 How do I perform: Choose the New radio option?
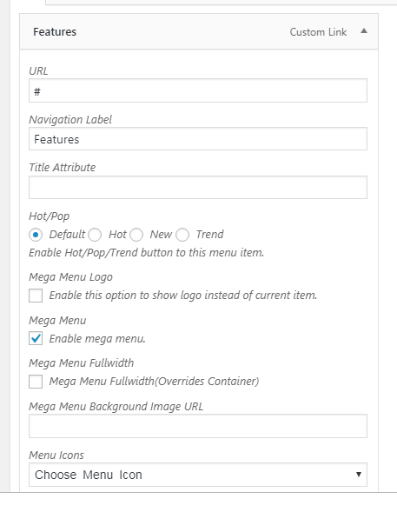click(136, 235)
